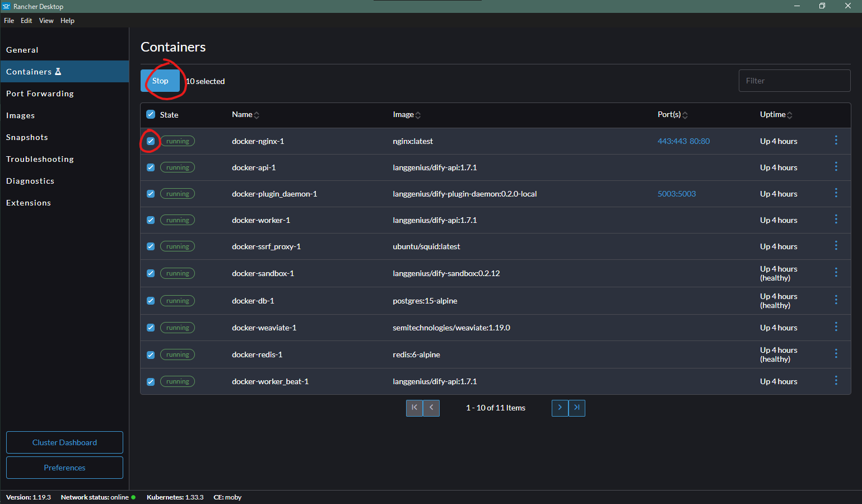862x504 pixels.
Task: Go to last page of containers
Action: pos(577,408)
